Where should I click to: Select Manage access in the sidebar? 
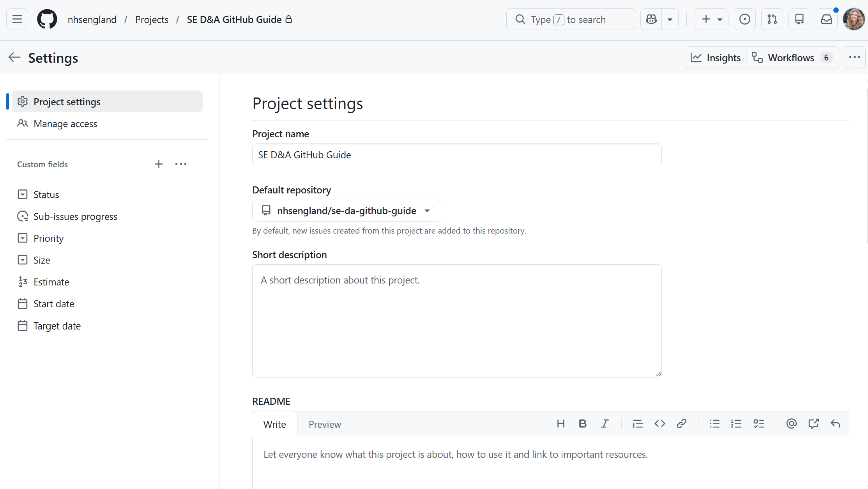[65, 124]
